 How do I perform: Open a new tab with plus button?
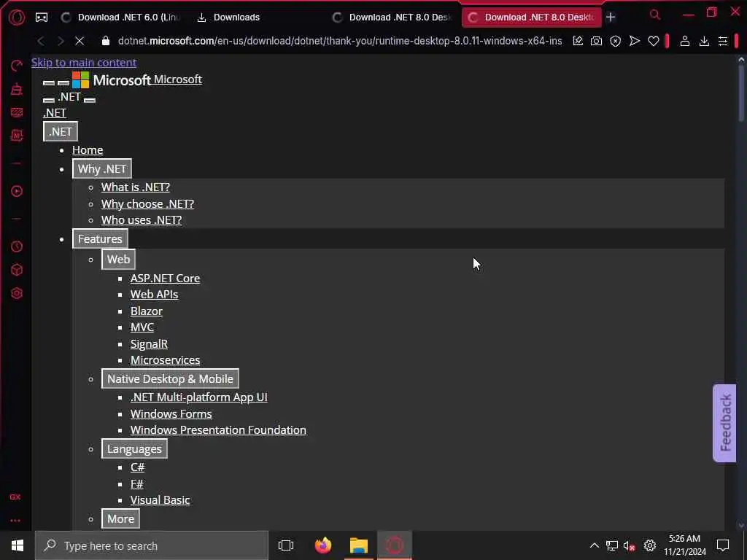[611, 17]
